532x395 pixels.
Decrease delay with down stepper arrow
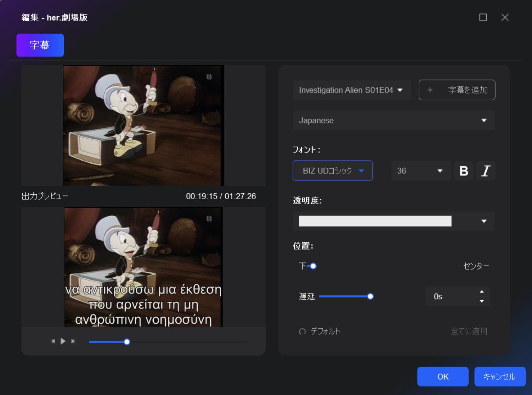(x=482, y=301)
